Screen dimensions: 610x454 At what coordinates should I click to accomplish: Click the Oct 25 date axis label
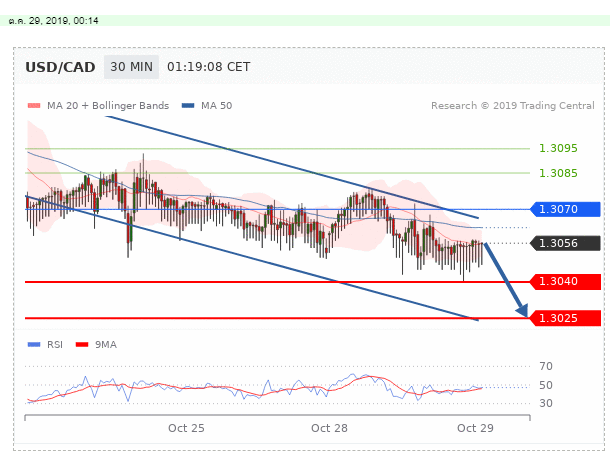point(186,428)
